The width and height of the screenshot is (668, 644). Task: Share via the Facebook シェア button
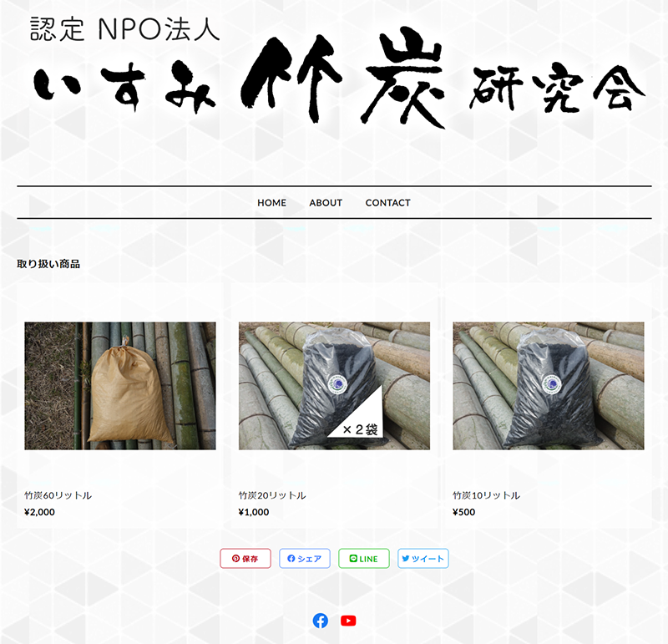point(305,558)
